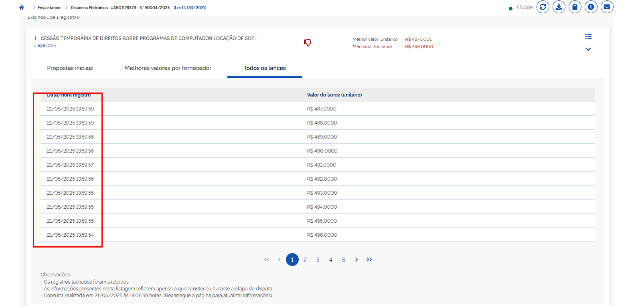Click the home icon in breadcrumb
This screenshot has width=644, height=306.
pyautogui.click(x=22, y=8)
